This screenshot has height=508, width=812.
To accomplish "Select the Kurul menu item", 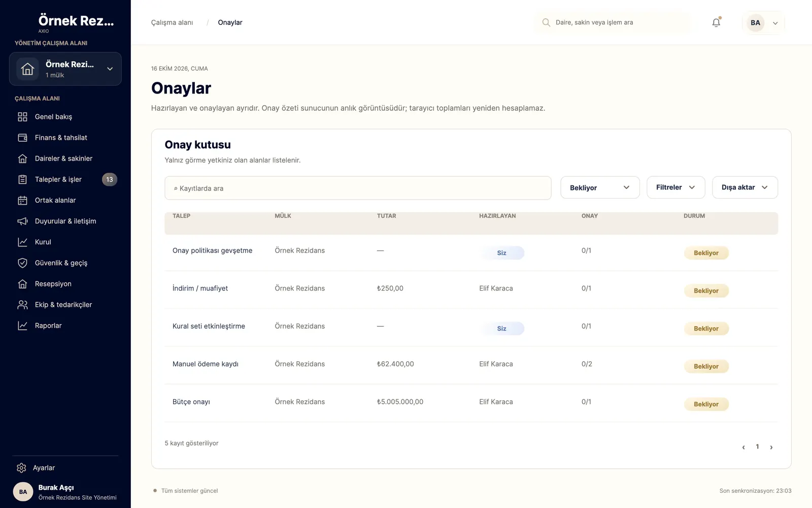I will [65, 242].
